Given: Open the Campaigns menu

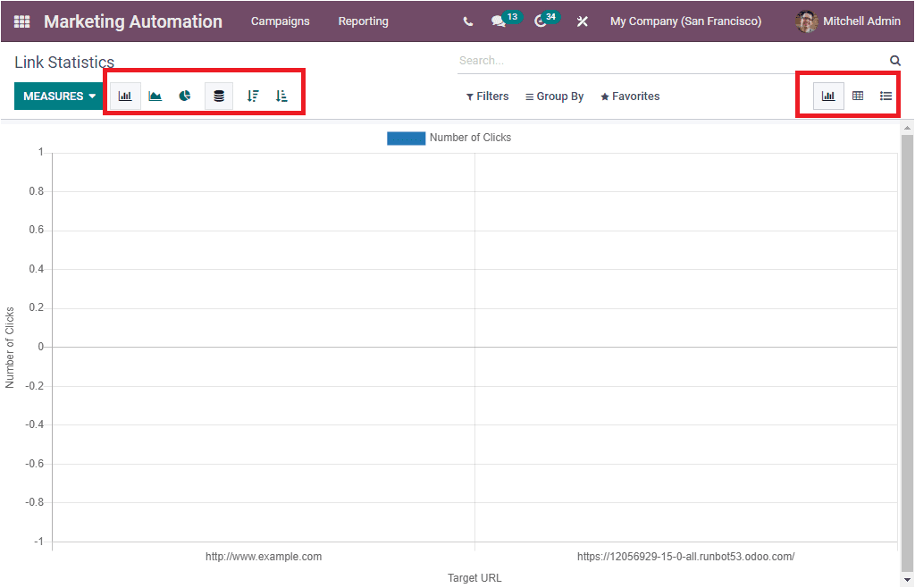Looking at the screenshot, I should click(280, 21).
